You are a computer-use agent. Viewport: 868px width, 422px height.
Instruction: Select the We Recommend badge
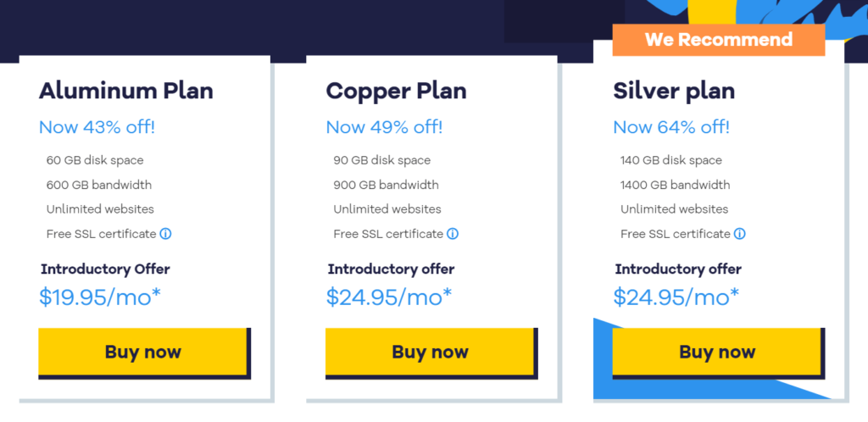pos(719,40)
